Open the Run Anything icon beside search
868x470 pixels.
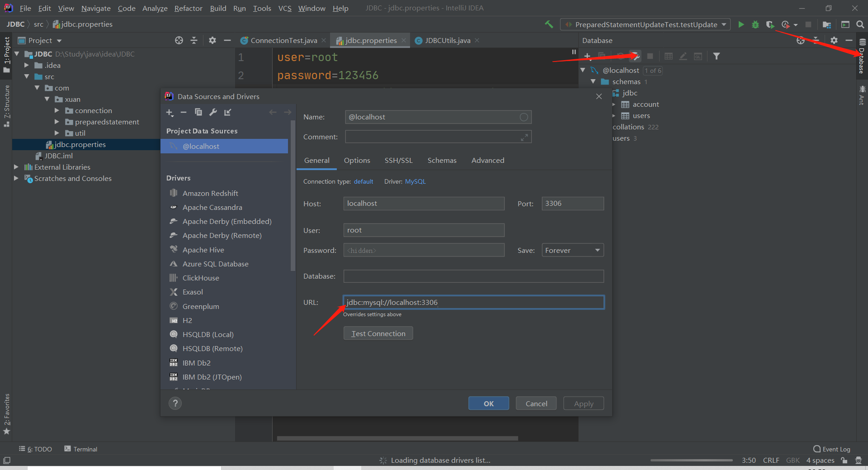tap(845, 24)
